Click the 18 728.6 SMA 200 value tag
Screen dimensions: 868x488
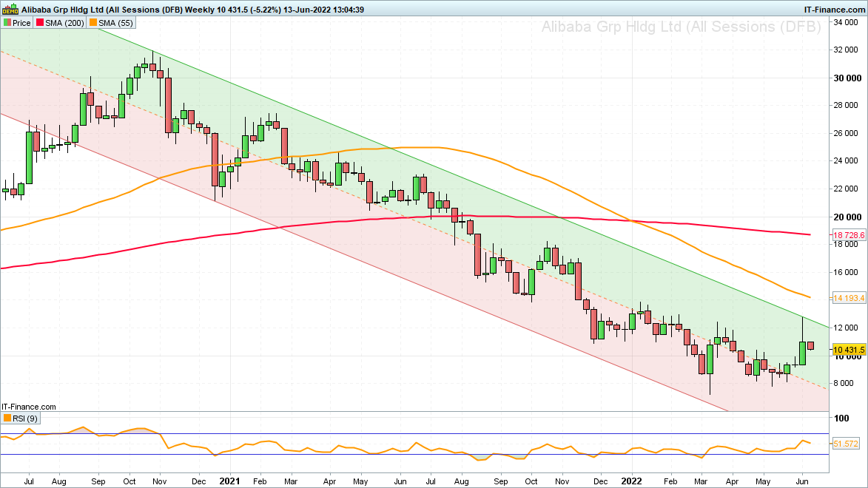(x=849, y=235)
